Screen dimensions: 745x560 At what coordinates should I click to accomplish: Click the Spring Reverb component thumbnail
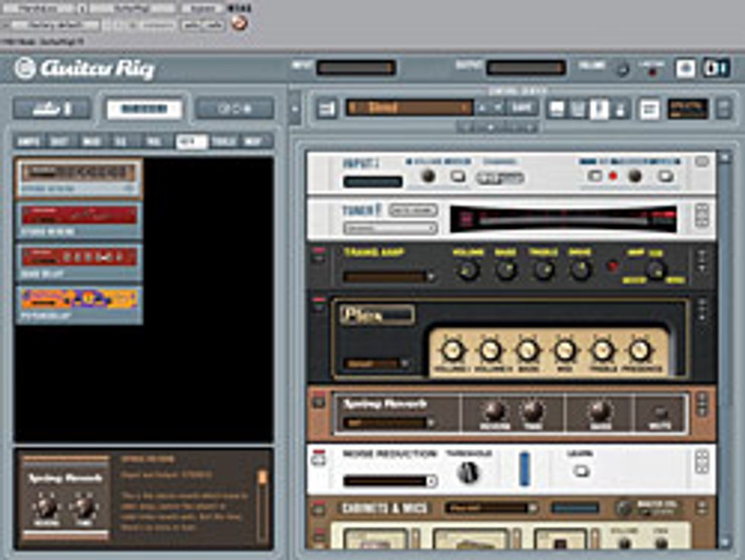79,178
